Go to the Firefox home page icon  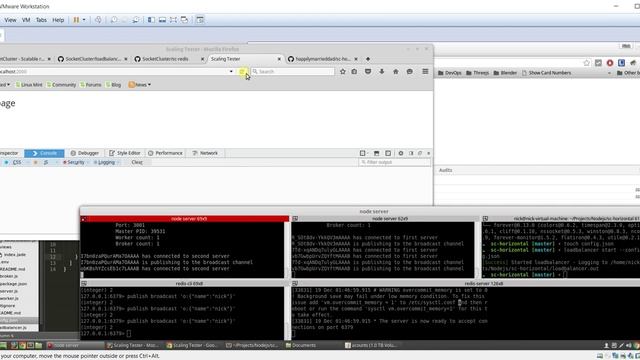click(x=396, y=71)
